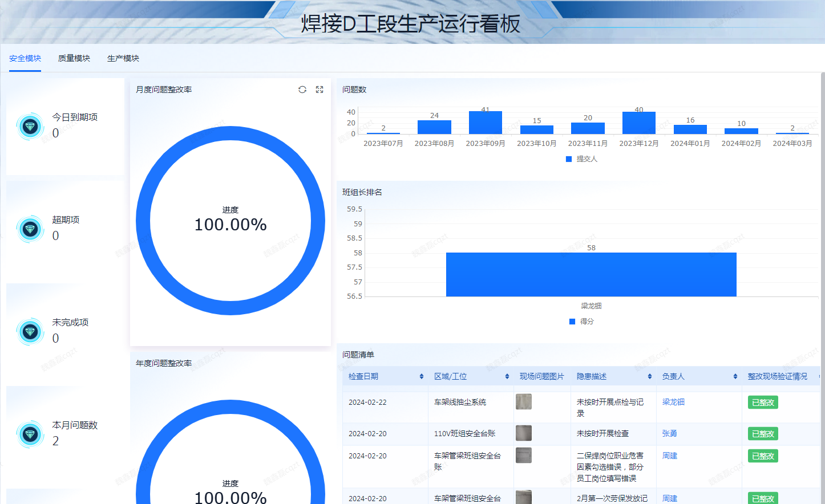Switch to the 质量模块 tab
The width and height of the screenshot is (825, 504).
(x=73, y=58)
